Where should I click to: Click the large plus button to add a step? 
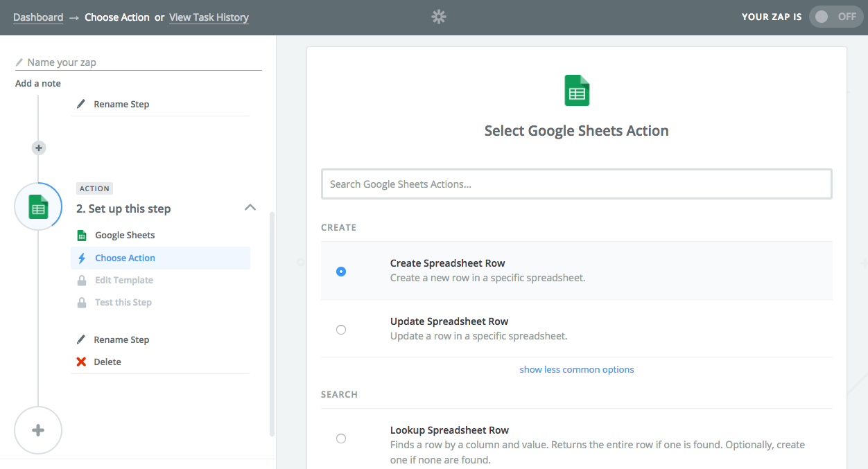click(x=38, y=430)
